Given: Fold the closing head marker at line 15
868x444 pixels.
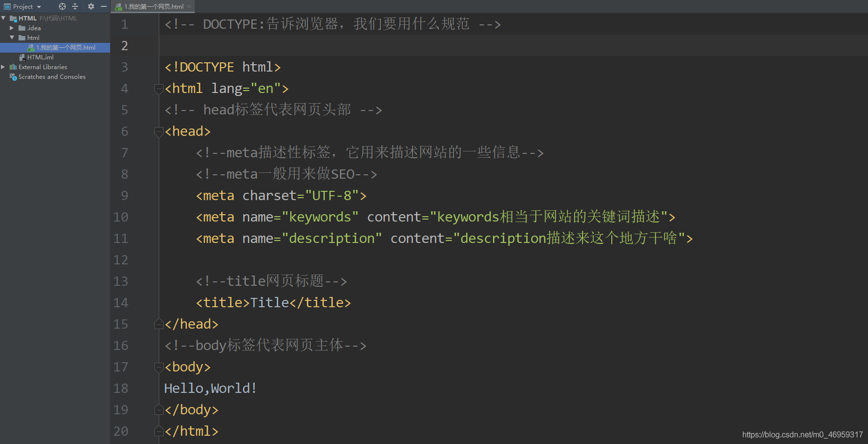Looking at the screenshot, I should click(158, 324).
